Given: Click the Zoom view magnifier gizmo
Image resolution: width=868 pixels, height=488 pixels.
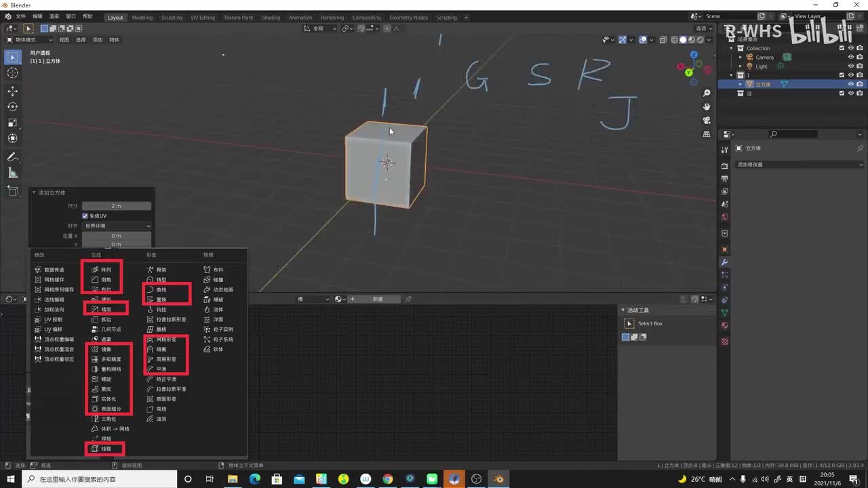Looking at the screenshot, I should click(707, 93).
